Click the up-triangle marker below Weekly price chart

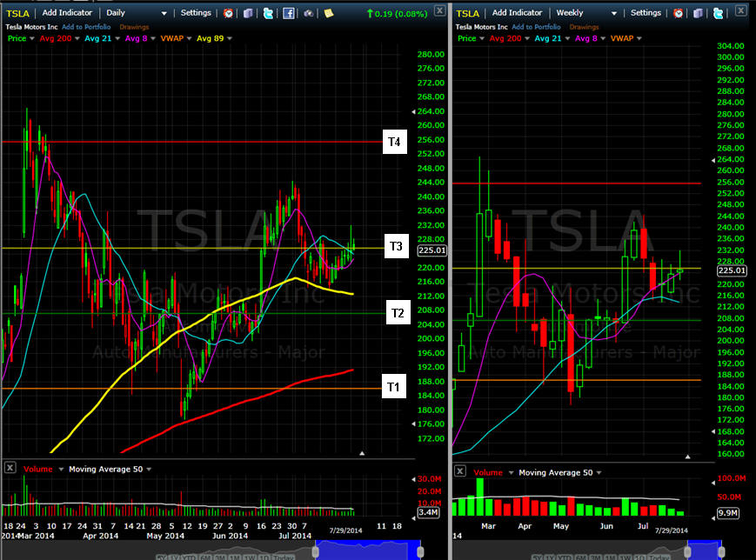(688, 457)
